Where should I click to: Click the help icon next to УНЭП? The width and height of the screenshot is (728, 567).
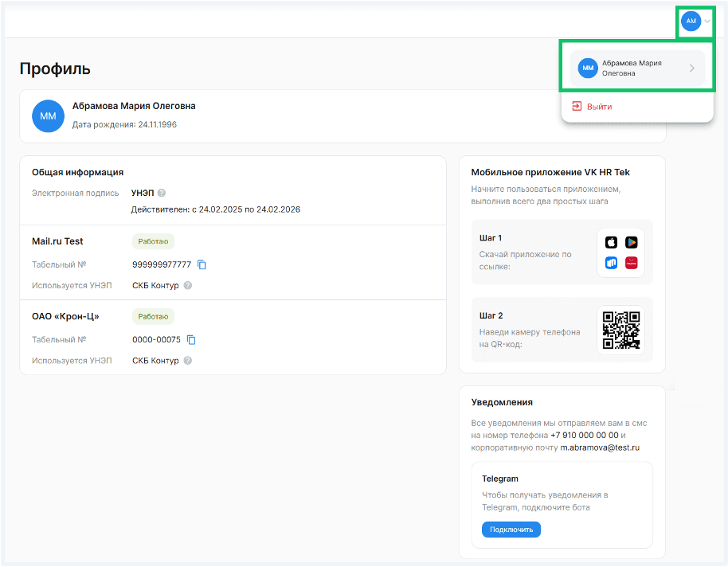point(162,193)
